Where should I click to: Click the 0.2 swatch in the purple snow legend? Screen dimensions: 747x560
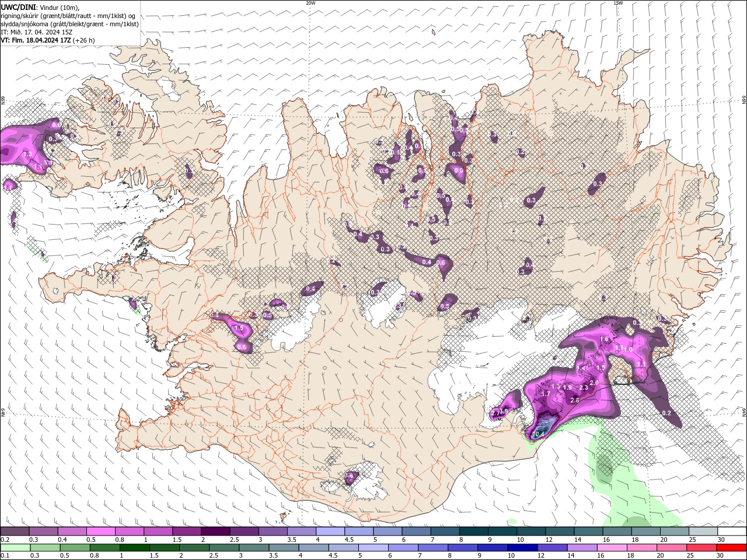click(15, 531)
